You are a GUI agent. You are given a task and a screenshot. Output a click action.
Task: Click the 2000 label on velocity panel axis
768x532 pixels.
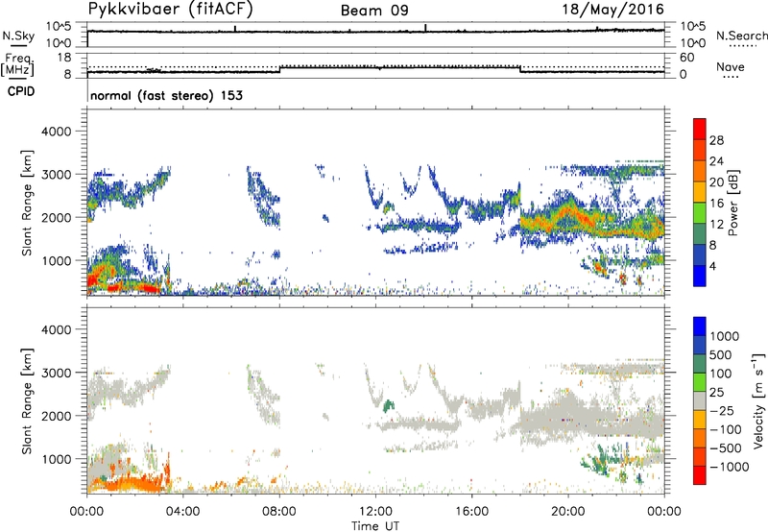pyautogui.click(x=57, y=416)
